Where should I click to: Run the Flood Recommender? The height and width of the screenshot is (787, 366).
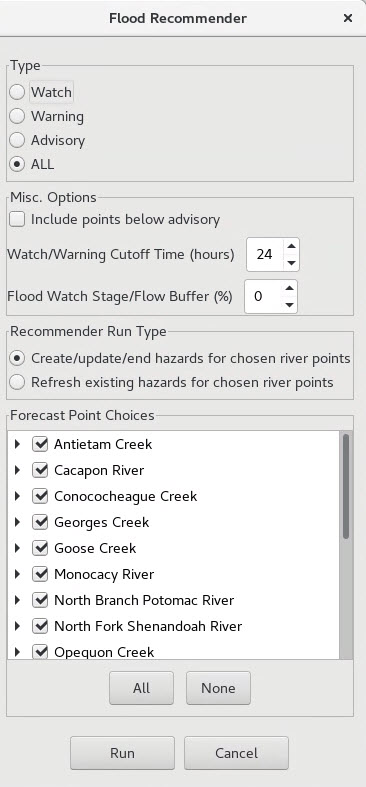(123, 753)
